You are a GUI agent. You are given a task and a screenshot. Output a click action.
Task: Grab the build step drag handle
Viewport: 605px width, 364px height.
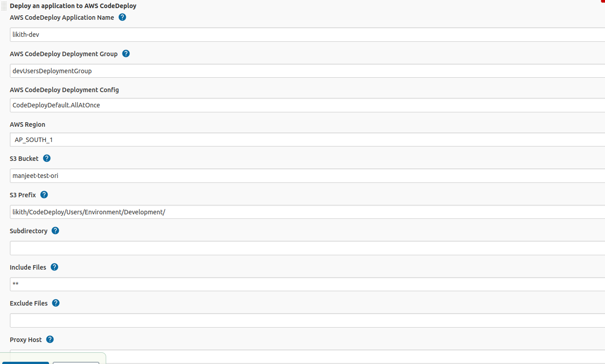3,5
